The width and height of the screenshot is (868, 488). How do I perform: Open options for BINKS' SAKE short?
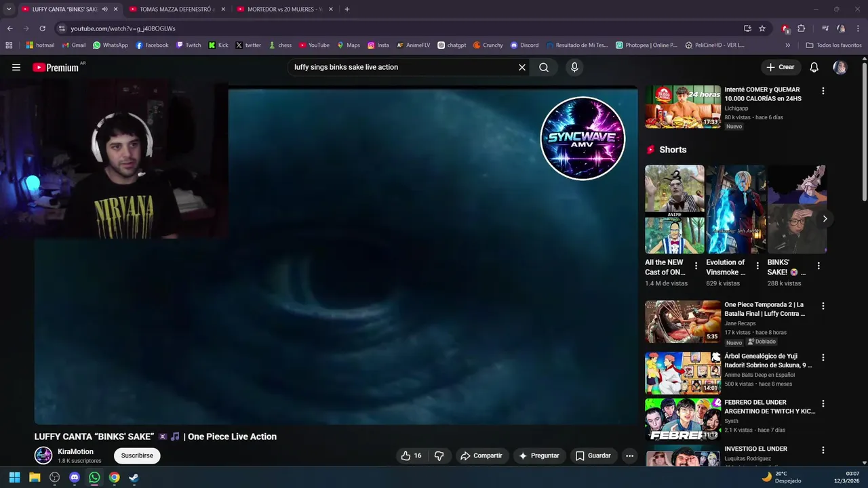click(818, 266)
